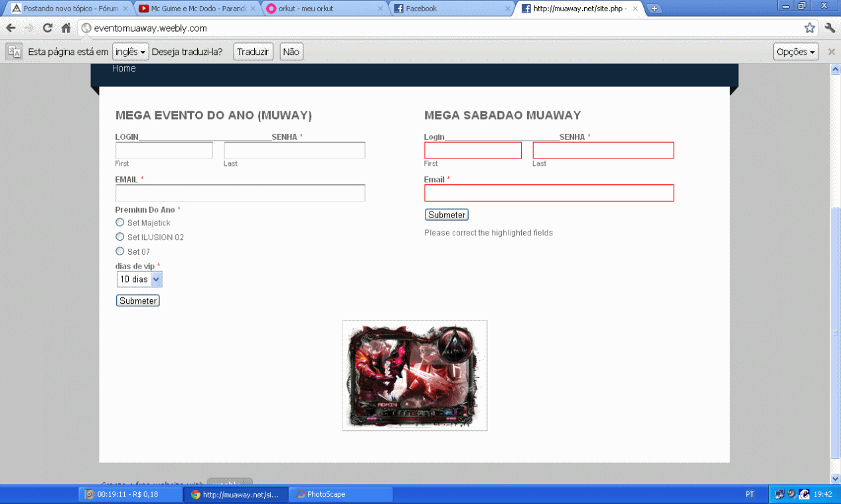Open the inglês language dropdown
Viewport: 841px width, 504px height.
[130, 52]
